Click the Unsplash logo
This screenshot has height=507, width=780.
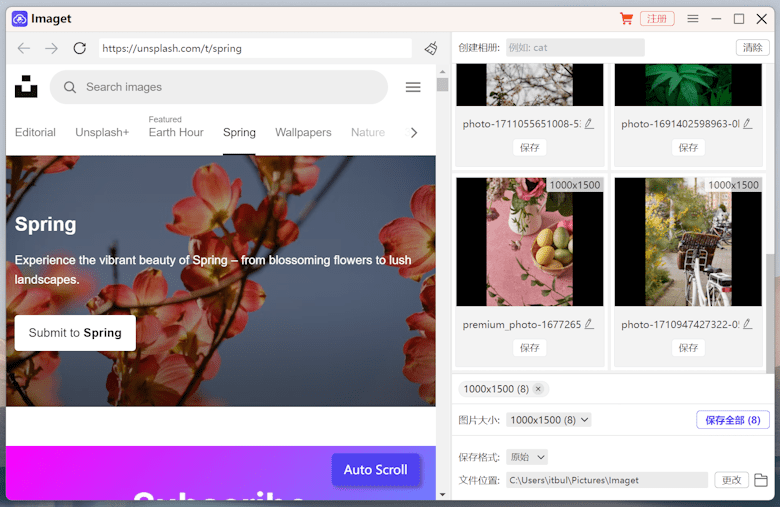(26, 87)
